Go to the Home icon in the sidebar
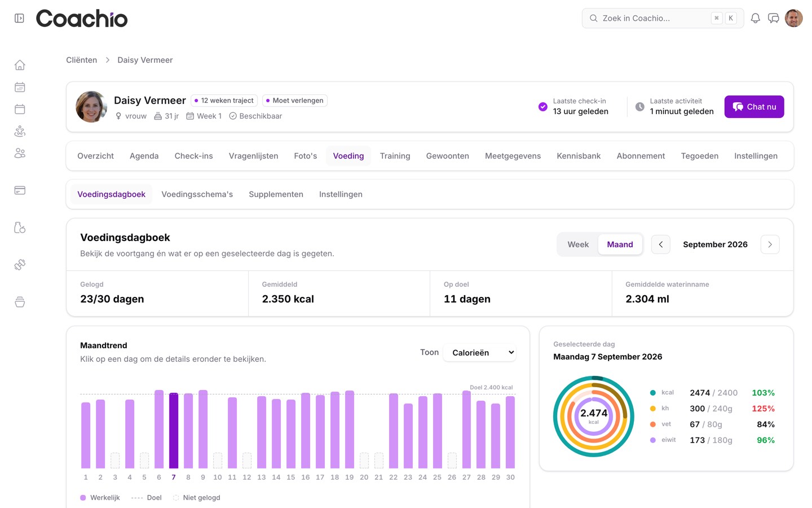 [20, 65]
